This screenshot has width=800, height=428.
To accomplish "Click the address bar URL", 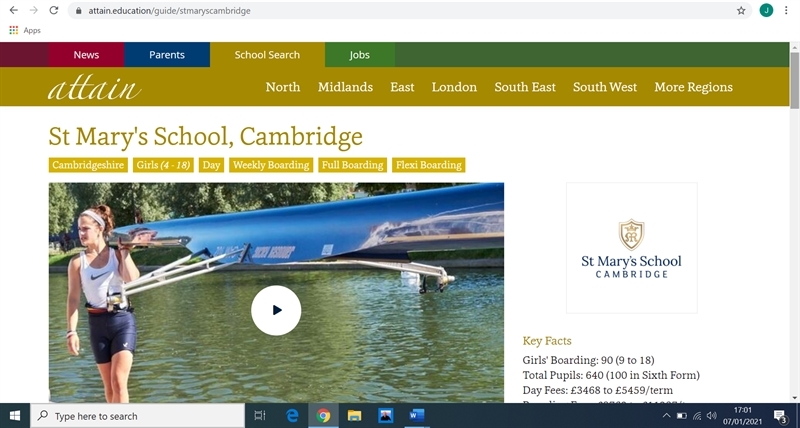I will pos(169,11).
